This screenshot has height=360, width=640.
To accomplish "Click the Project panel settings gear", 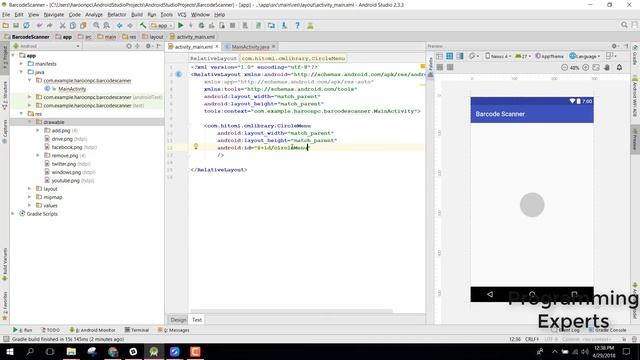I will (149, 46).
